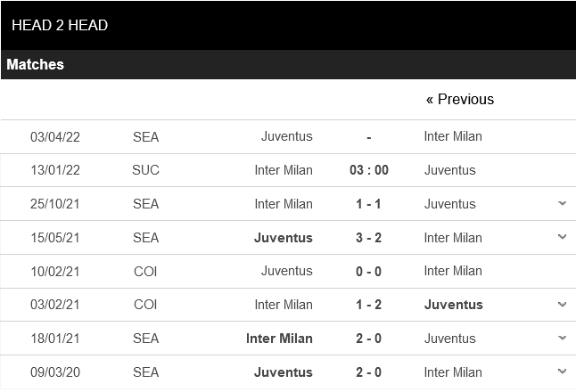576x392 pixels.
Task: Expand the 25/10/21 Inter Milan 1-1 match row
Action: tap(562, 204)
